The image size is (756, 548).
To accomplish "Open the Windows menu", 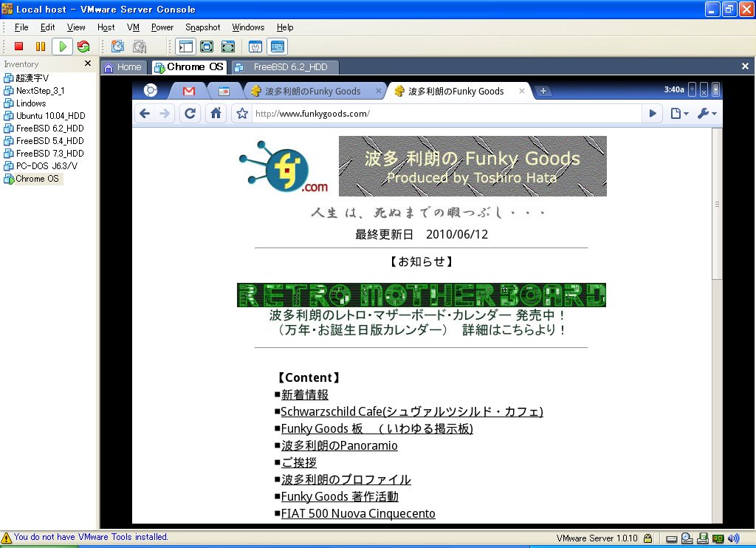I will coord(248,27).
